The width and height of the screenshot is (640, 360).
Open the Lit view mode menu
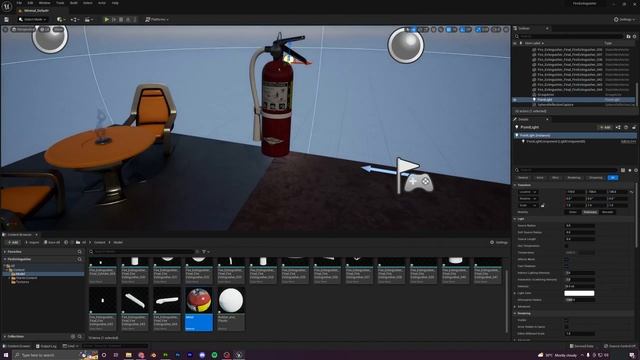[45, 29]
